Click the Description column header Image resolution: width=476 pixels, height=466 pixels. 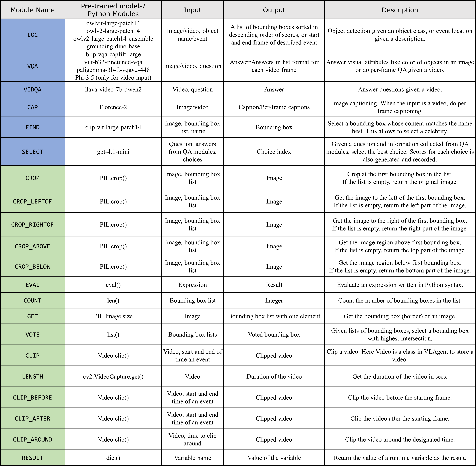tap(400, 10)
